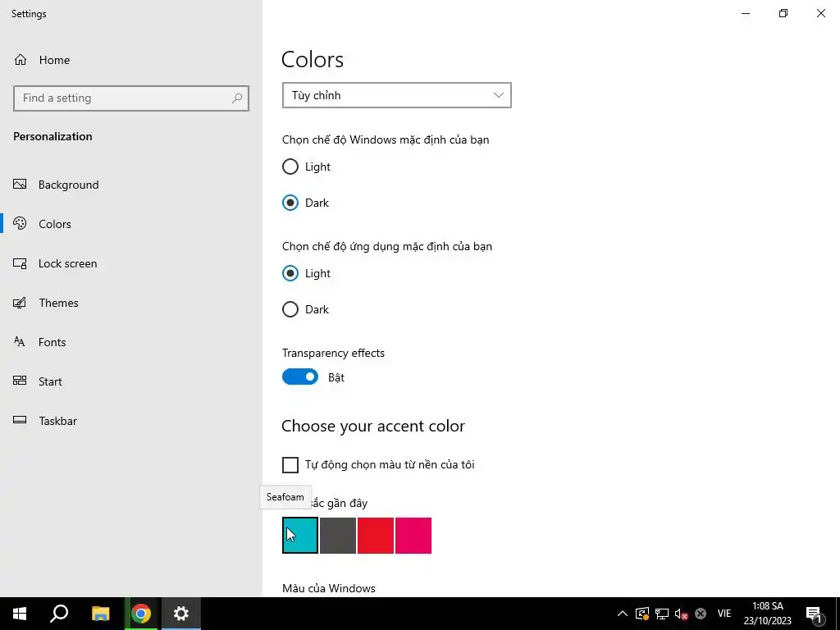
Task: Click the Bật label beside the toggle
Action: pyautogui.click(x=336, y=377)
